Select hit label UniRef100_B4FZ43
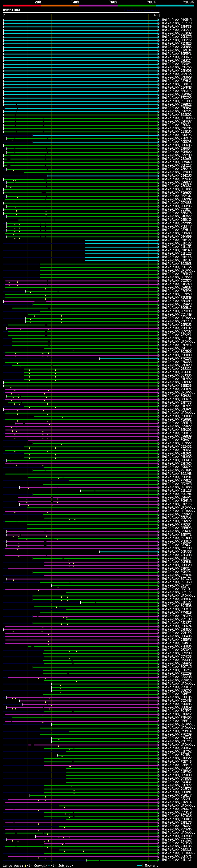The height and width of the screenshot is (868, 197). pos(177,284)
